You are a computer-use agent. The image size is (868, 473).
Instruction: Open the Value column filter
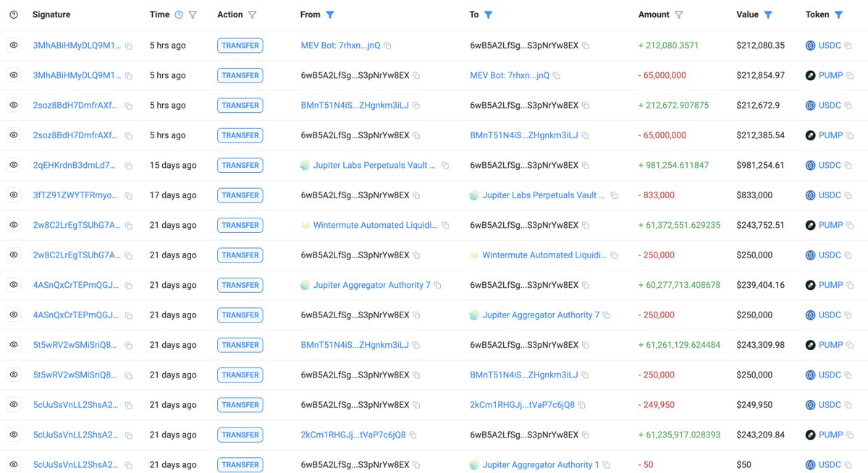point(768,15)
